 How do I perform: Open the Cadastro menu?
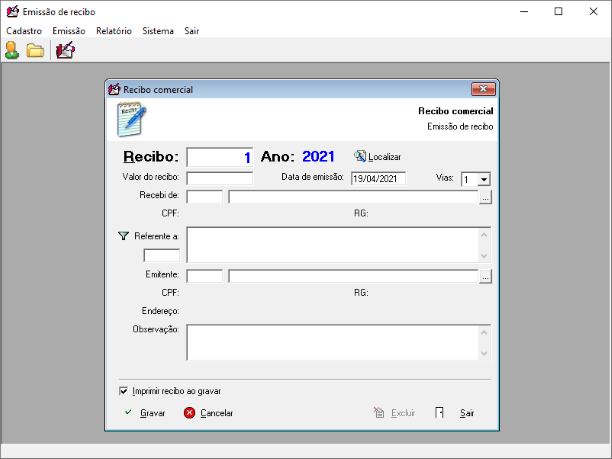pyautogui.click(x=24, y=31)
